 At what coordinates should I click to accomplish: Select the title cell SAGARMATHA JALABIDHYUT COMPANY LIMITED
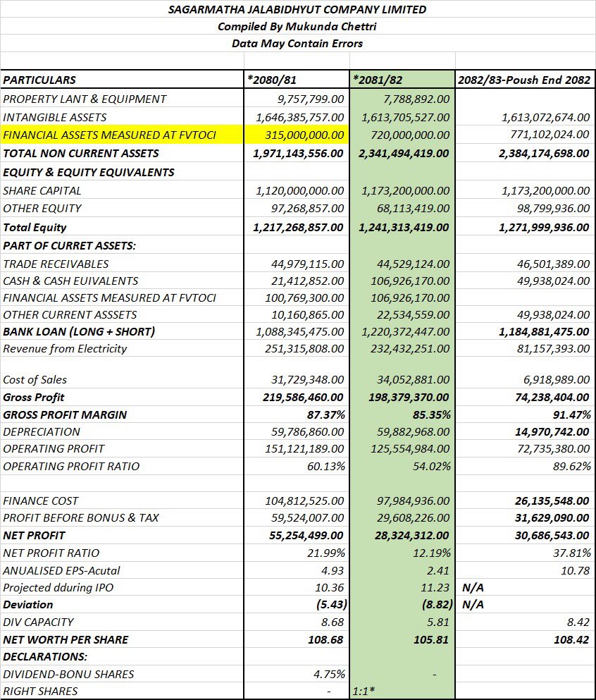tap(297, 9)
